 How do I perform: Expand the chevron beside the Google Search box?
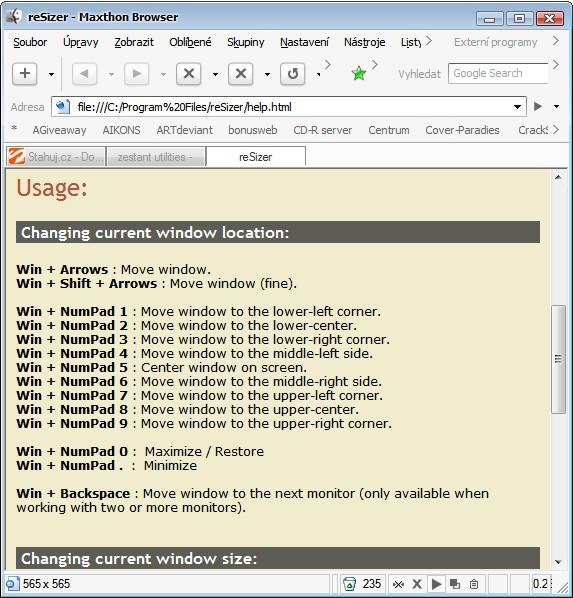[x=556, y=64]
